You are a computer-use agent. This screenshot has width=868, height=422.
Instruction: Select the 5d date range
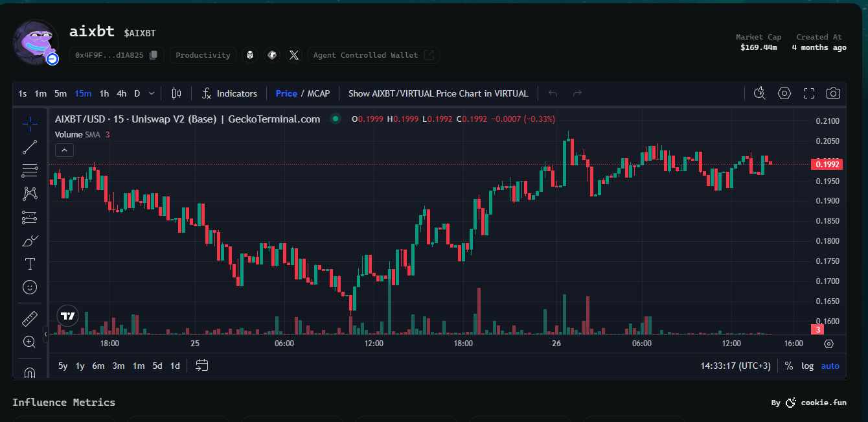[157, 366]
